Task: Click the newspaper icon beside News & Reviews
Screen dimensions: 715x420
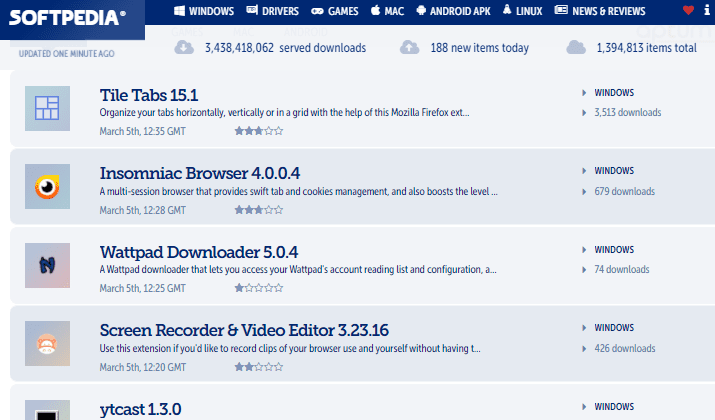Action: coord(561,10)
